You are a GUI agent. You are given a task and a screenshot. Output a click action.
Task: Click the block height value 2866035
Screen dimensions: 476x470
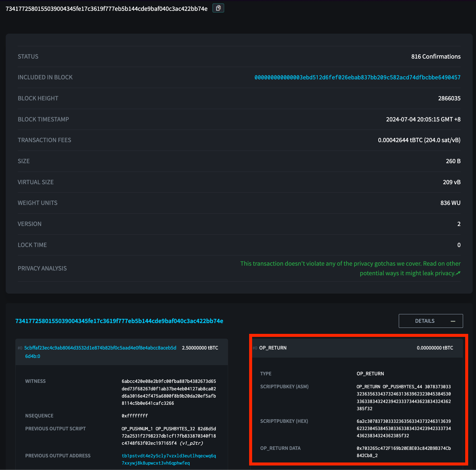click(449, 99)
